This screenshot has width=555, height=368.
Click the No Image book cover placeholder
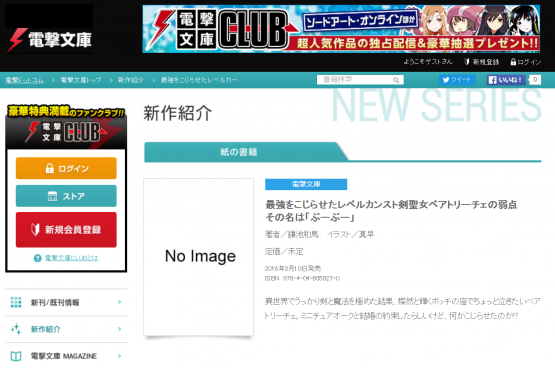199,257
